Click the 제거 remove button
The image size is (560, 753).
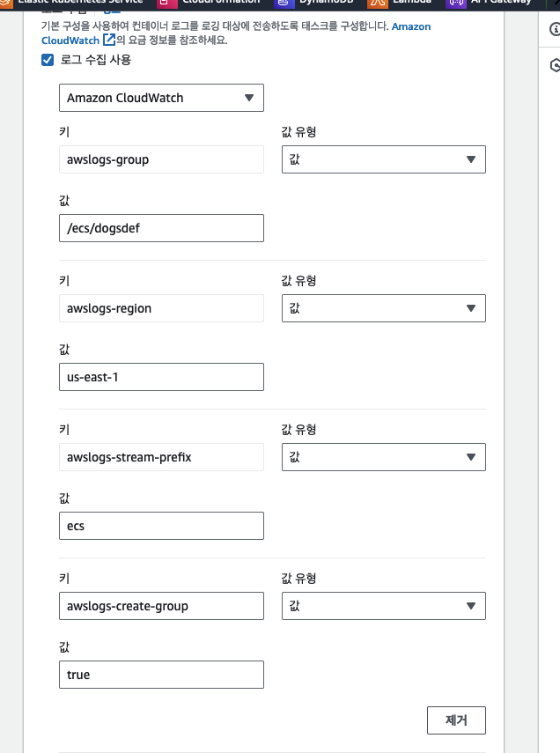click(456, 720)
